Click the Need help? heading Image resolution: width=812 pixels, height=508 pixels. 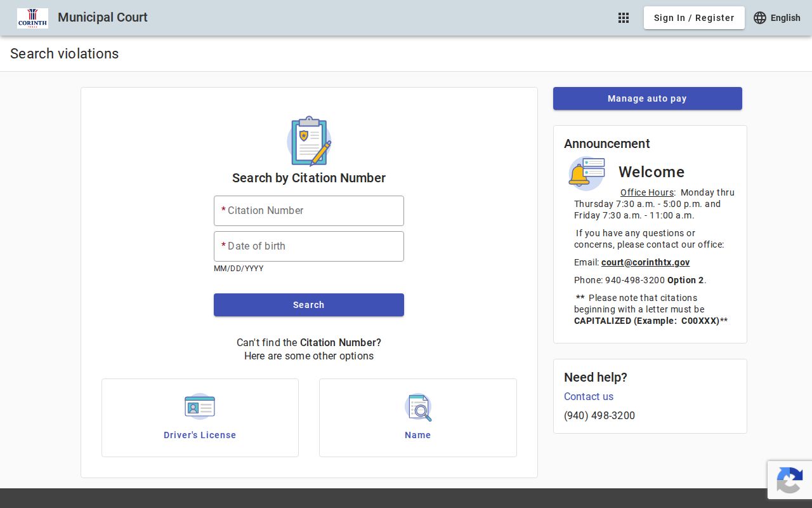[x=596, y=377]
